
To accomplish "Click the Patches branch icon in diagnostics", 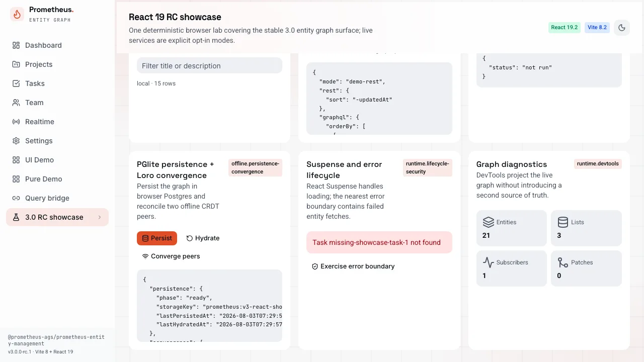I will tap(563, 262).
